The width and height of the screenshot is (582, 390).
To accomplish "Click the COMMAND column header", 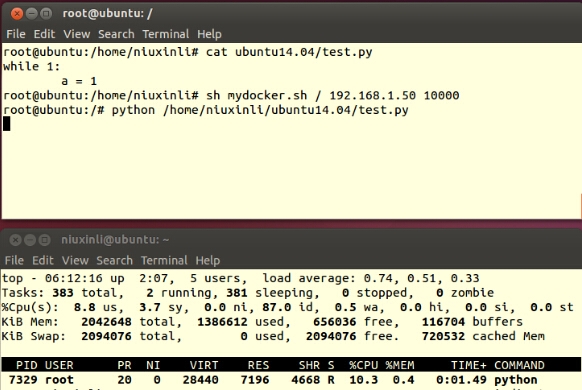I will point(519,366).
